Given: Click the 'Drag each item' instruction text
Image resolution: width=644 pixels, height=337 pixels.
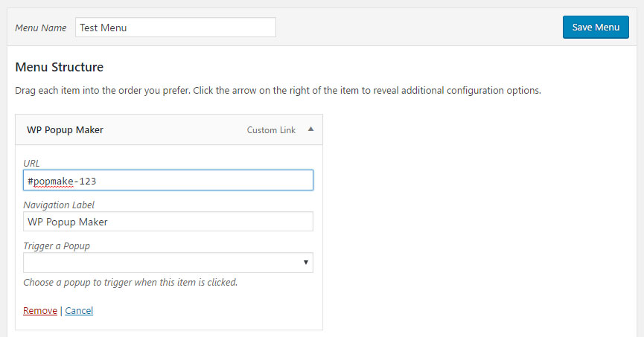Looking at the screenshot, I should tap(278, 90).
